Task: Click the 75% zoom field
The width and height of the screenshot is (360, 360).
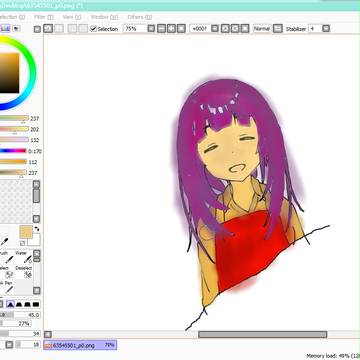Action: (x=135, y=29)
